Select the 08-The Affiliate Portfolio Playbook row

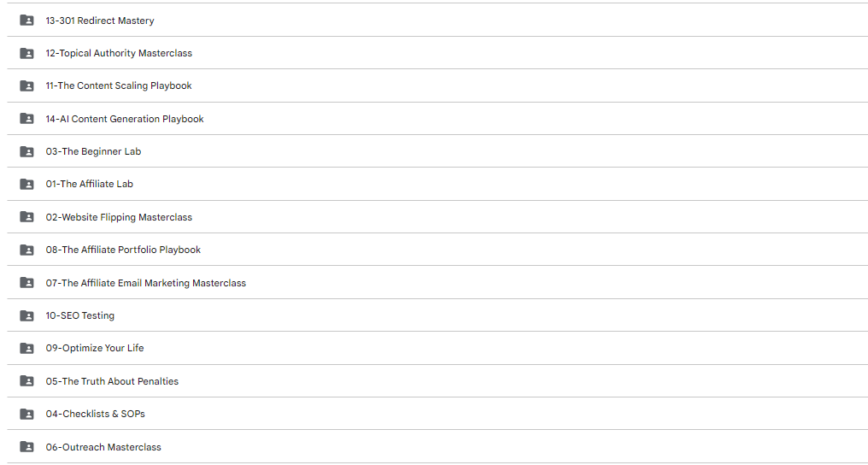click(437, 250)
